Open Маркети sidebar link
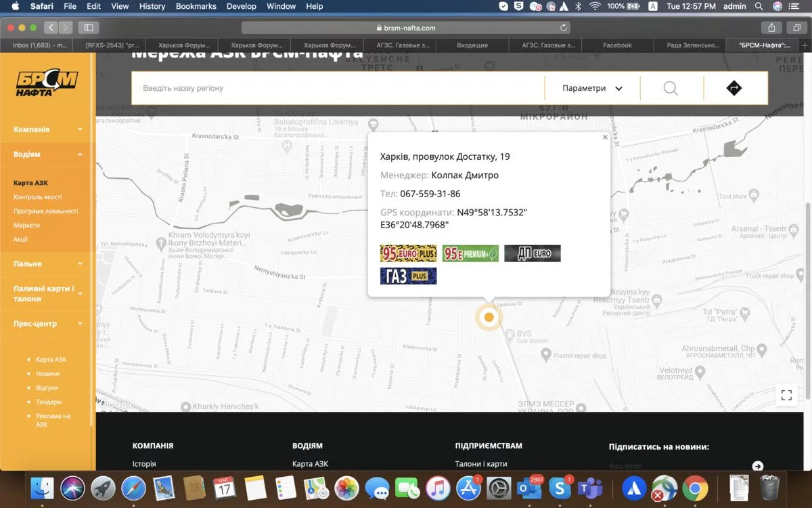This screenshot has height=508, width=812. (x=26, y=226)
